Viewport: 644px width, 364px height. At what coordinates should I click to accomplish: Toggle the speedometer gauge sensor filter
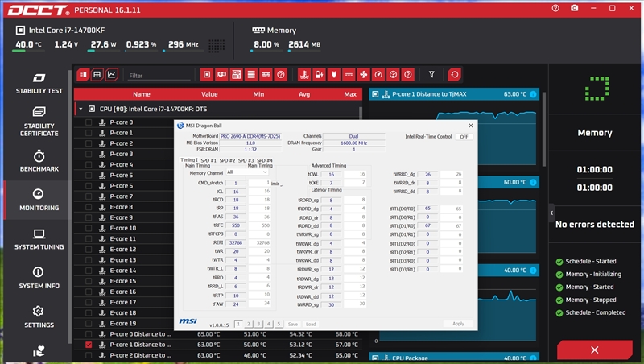378,74
